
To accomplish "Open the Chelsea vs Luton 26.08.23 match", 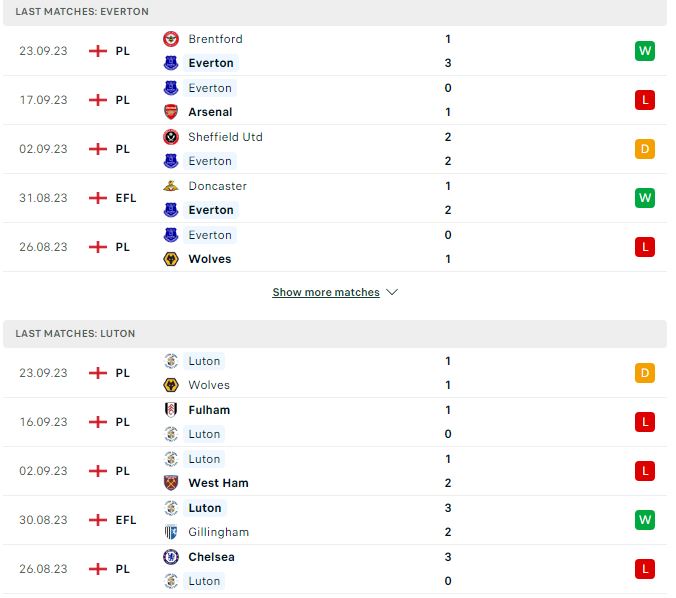I will (x=335, y=569).
